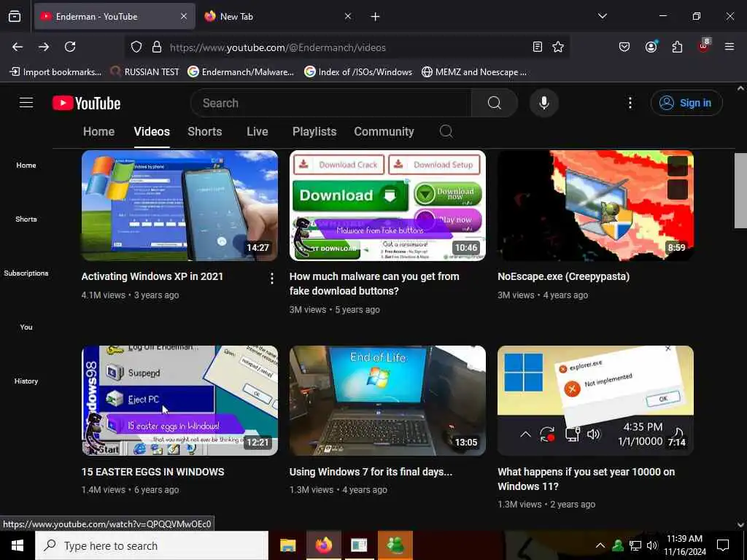Show hidden system tray icons

click(x=600, y=545)
